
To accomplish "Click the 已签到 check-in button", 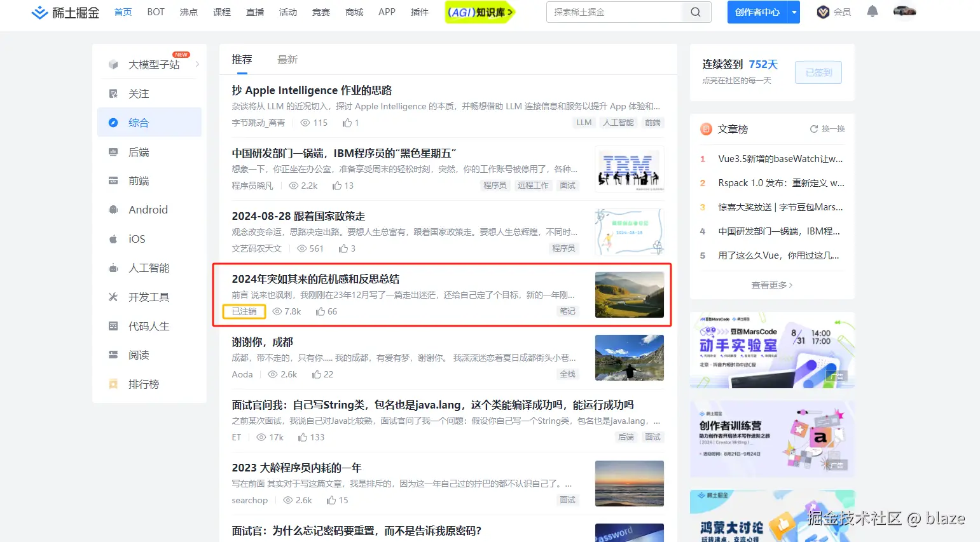I will 818,72.
